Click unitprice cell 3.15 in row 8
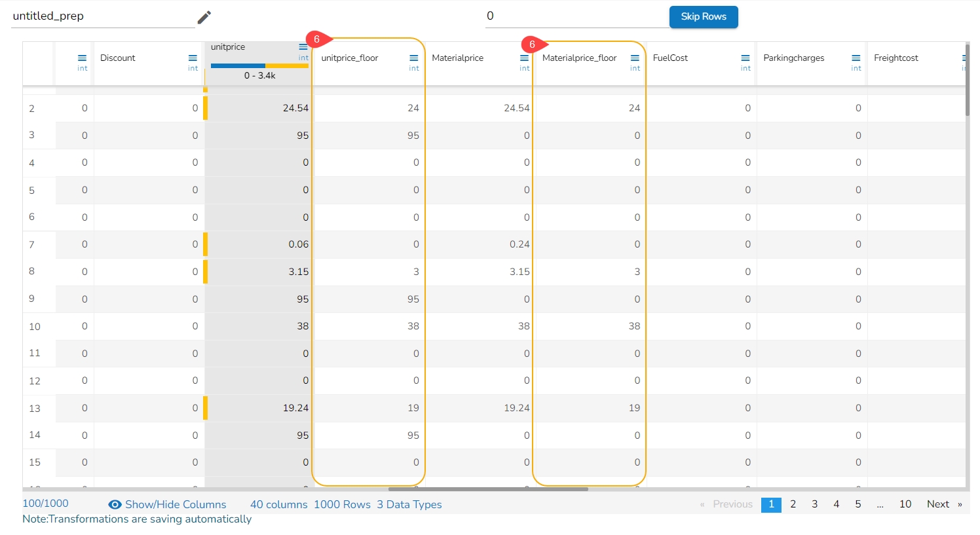 [259, 272]
